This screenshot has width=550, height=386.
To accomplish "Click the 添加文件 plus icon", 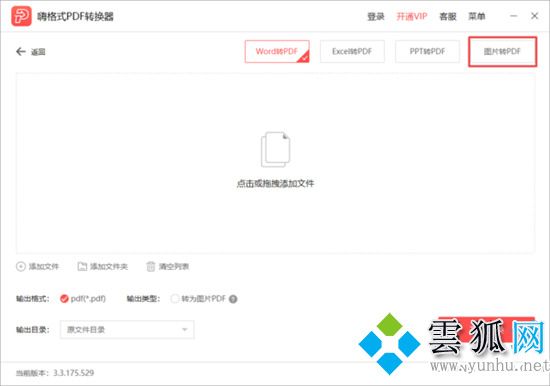I will [21, 267].
